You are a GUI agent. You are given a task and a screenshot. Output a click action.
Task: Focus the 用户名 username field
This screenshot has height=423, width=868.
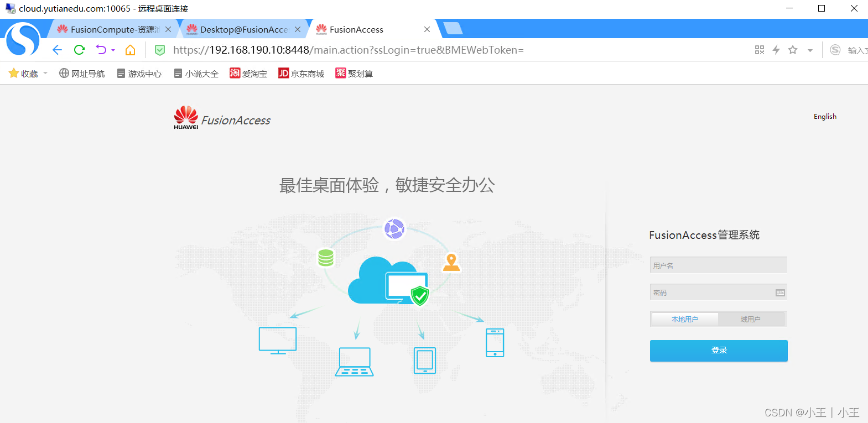718,265
